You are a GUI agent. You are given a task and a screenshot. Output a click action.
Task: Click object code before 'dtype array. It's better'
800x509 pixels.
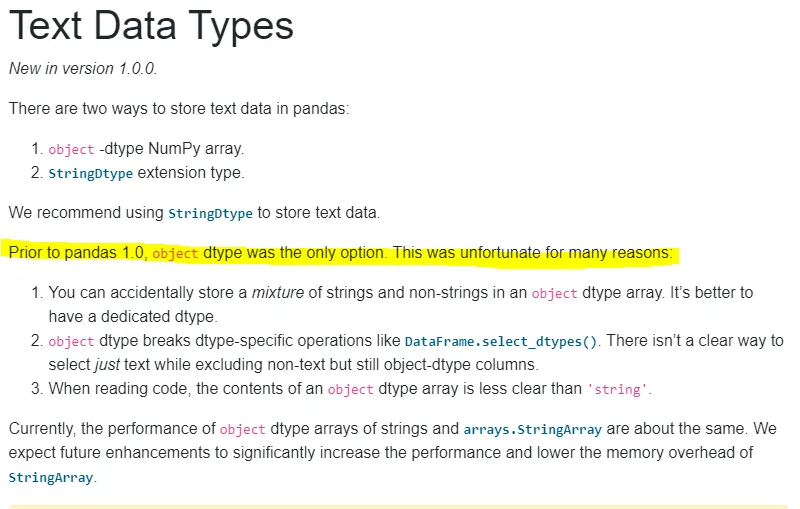click(555, 294)
